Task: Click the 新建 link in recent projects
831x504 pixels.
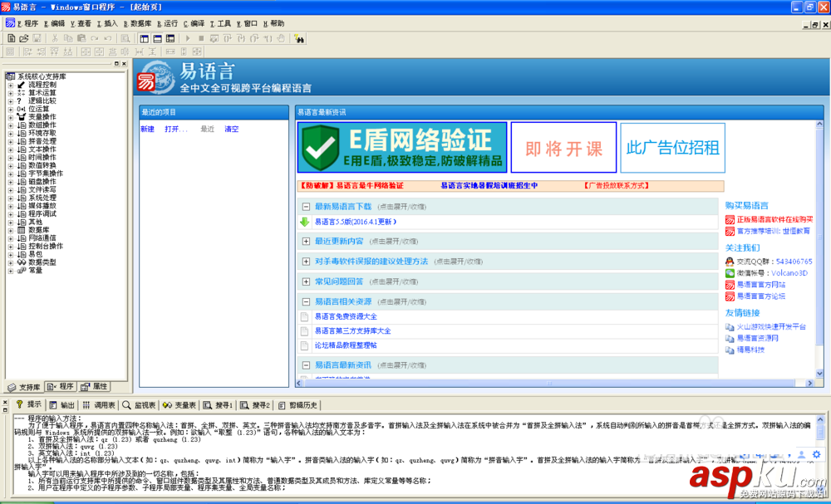Action: [147, 130]
